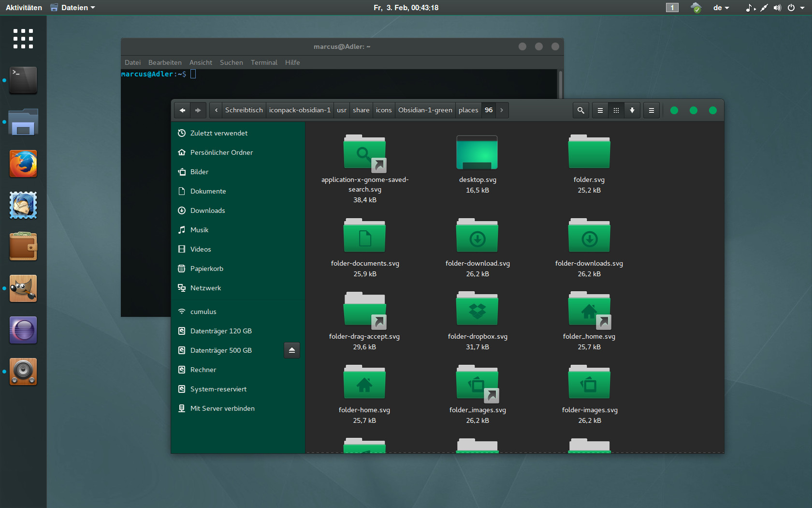Open Netzwerk in sidebar
This screenshot has height=508, width=812.
(238, 288)
